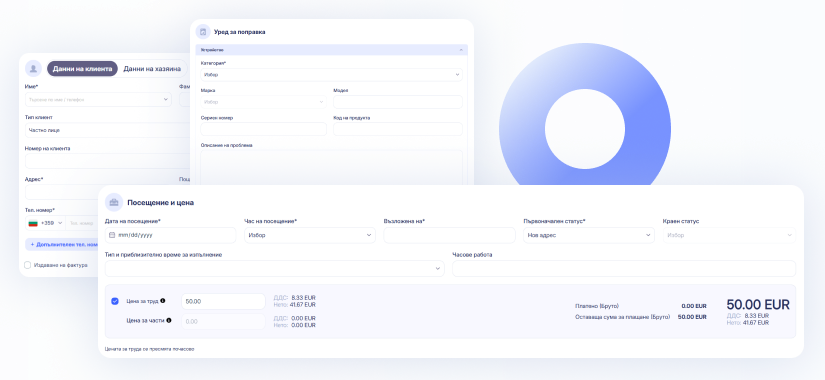Click the briefcase icon beside Посещение и цена
Image resolution: width=825 pixels, height=380 pixels.
(x=114, y=202)
